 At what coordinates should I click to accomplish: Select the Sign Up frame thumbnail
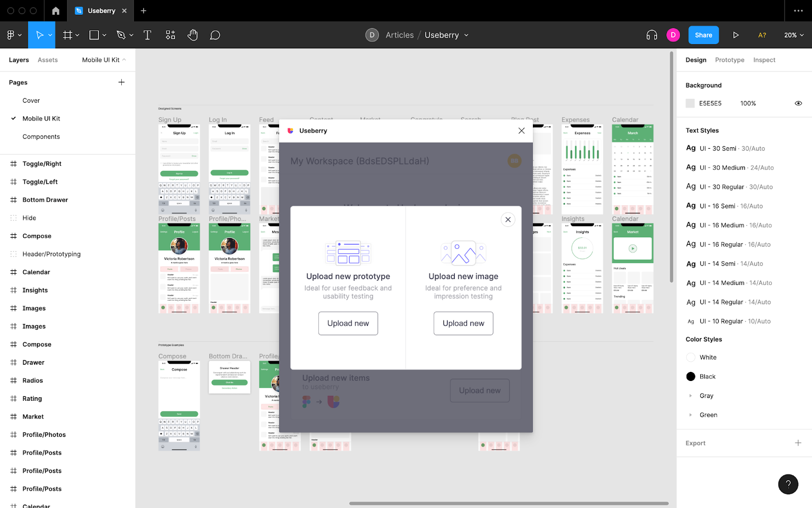click(179, 169)
